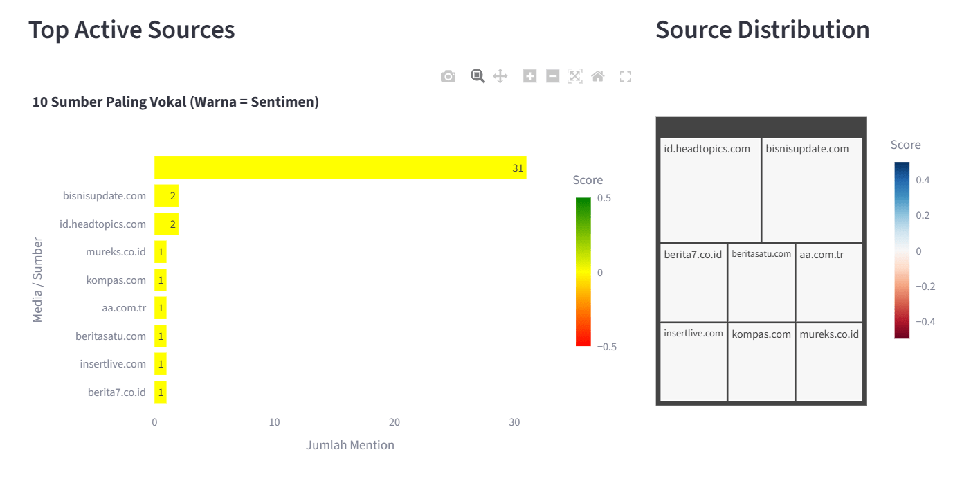Image resolution: width=980 pixels, height=497 pixels.
Task: Click the blue-to-red treemap Score color bar
Action: (902, 250)
